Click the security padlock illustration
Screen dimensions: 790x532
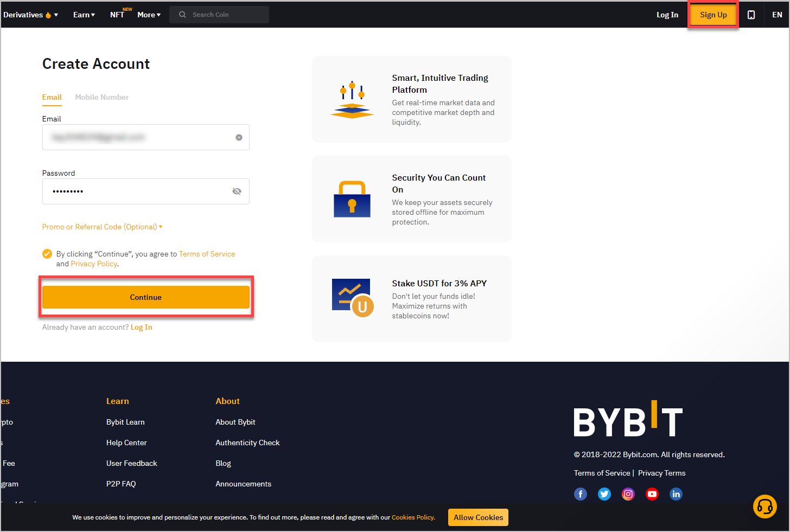(352, 199)
